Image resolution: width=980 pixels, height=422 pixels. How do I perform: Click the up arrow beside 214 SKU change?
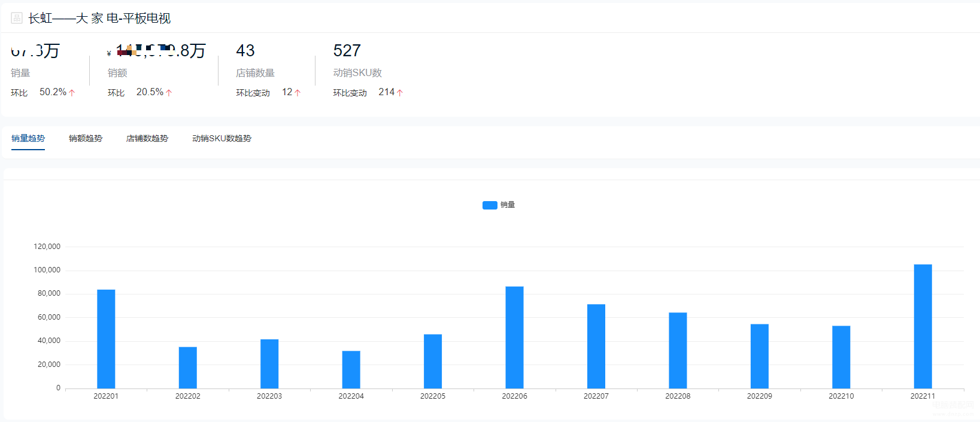pos(400,93)
